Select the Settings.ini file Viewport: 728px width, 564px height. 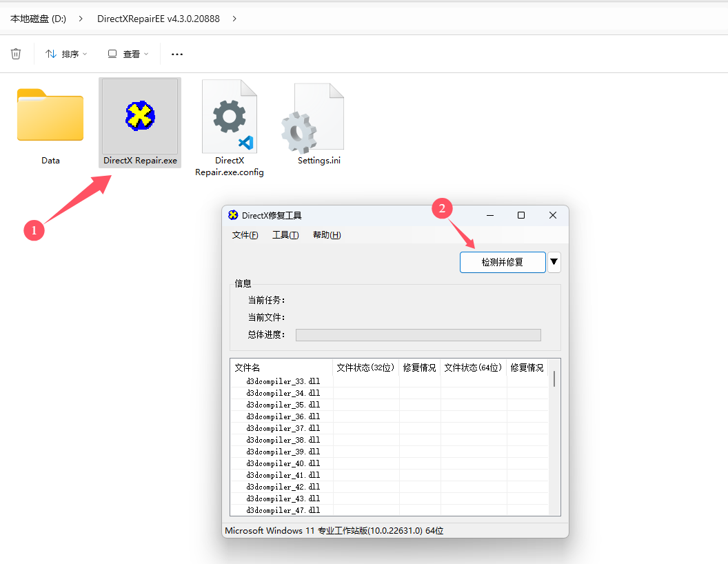318,115
